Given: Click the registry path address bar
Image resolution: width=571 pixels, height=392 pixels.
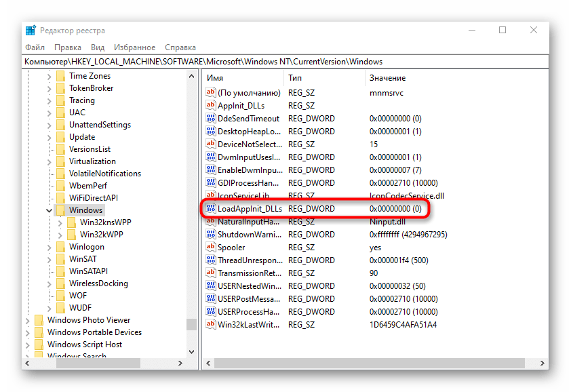Looking at the screenshot, I should [x=286, y=62].
